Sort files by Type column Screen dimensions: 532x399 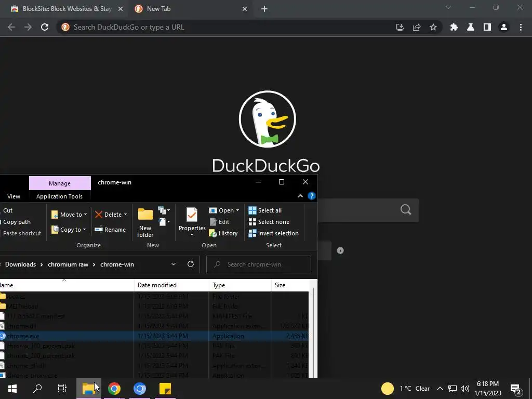coord(240,285)
